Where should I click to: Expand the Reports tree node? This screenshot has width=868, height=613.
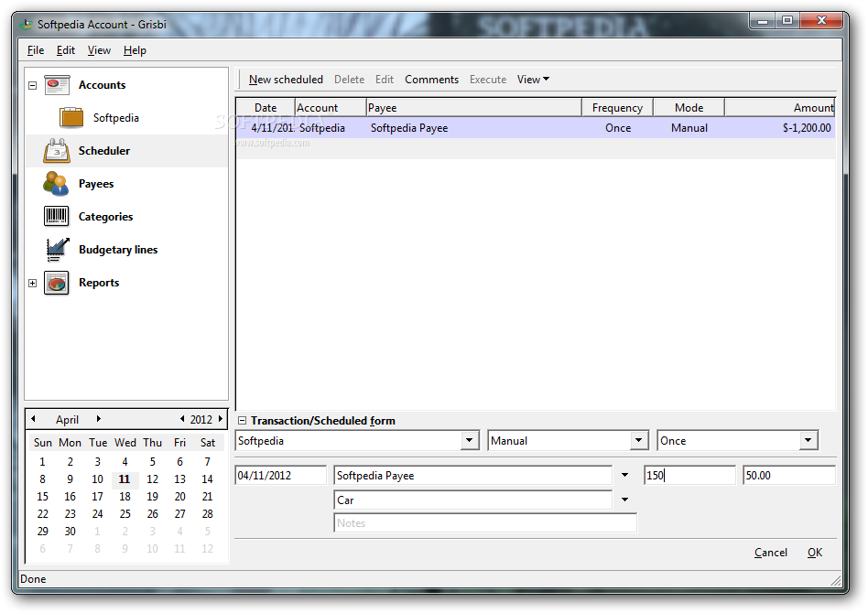click(33, 283)
